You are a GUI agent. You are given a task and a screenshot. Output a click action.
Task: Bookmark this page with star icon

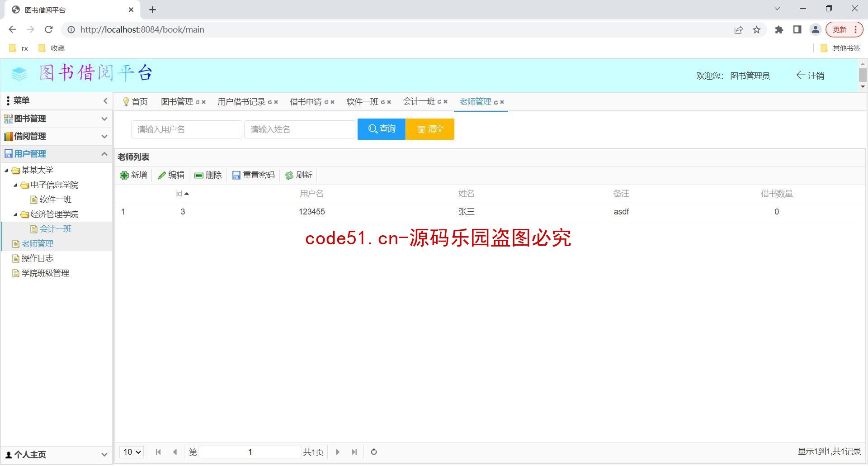point(757,30)
